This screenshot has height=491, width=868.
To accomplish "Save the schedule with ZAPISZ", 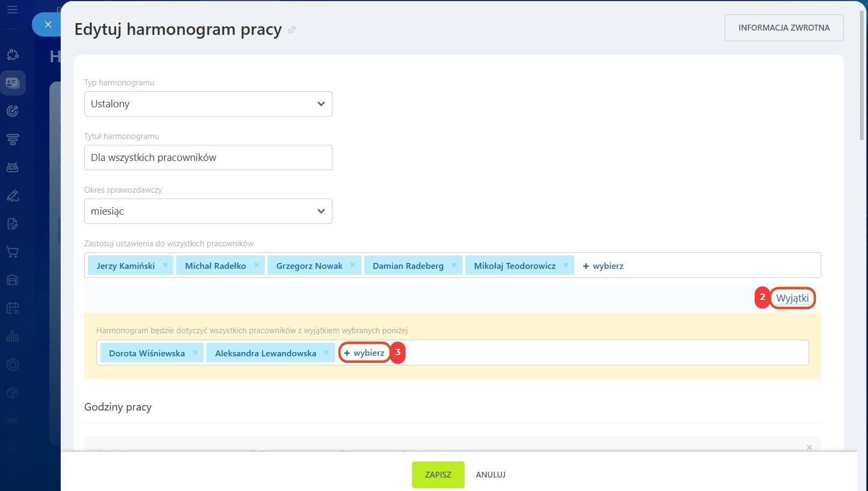I will [438, 475].
